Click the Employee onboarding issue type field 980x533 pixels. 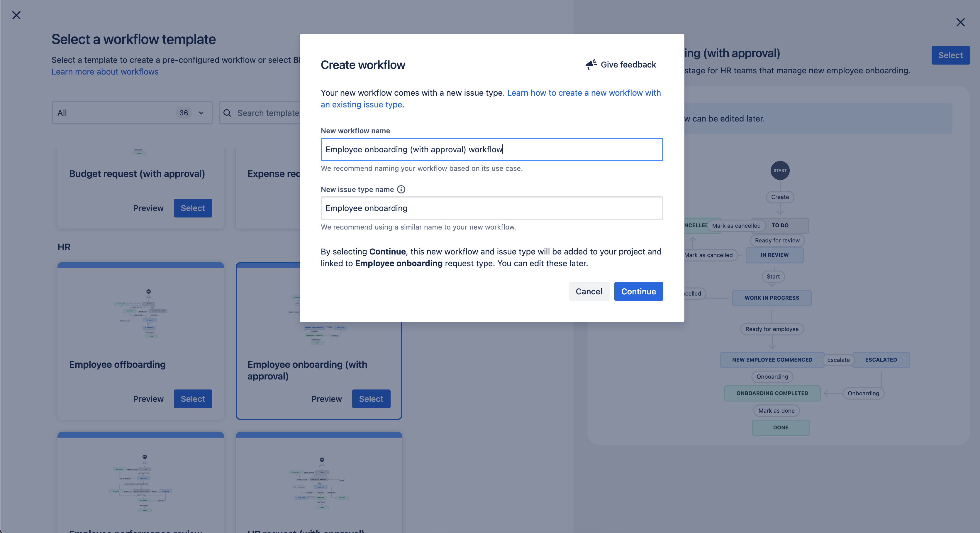[491, 208]
